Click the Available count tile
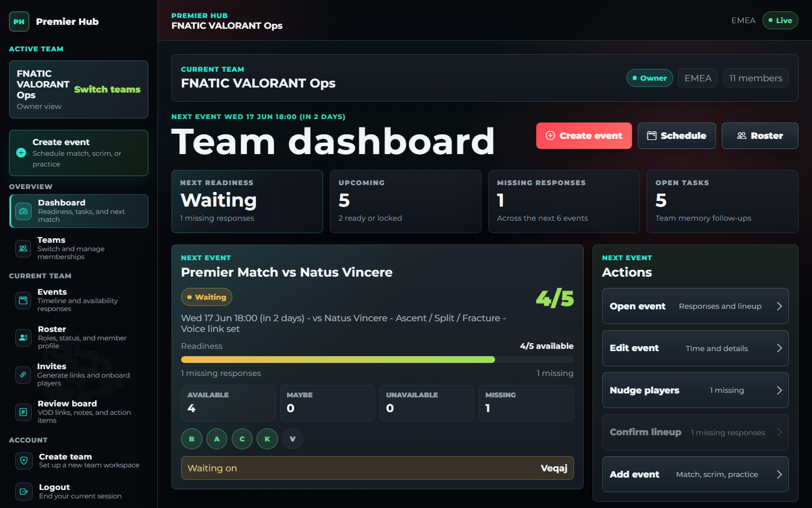Viewport: 812px width, 508px height. point(228,403)
